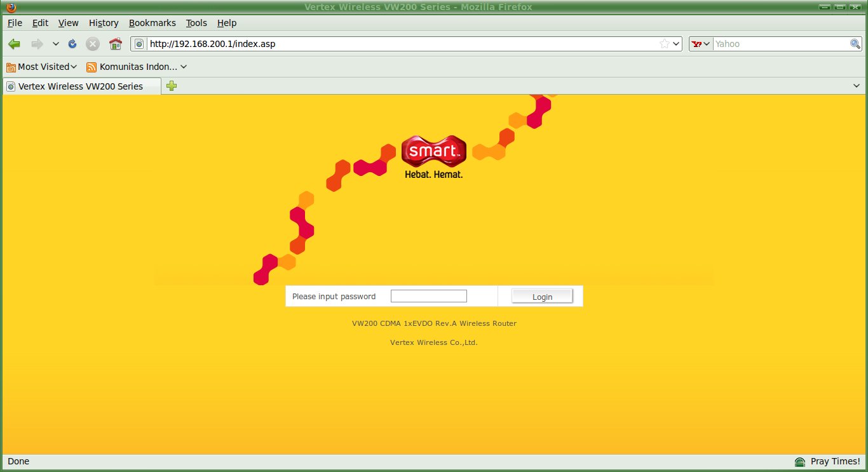Image resolution: width=868 pixels, height=472 pixels.
Task: Close the Firefox window
Action: tap(854, 7)
